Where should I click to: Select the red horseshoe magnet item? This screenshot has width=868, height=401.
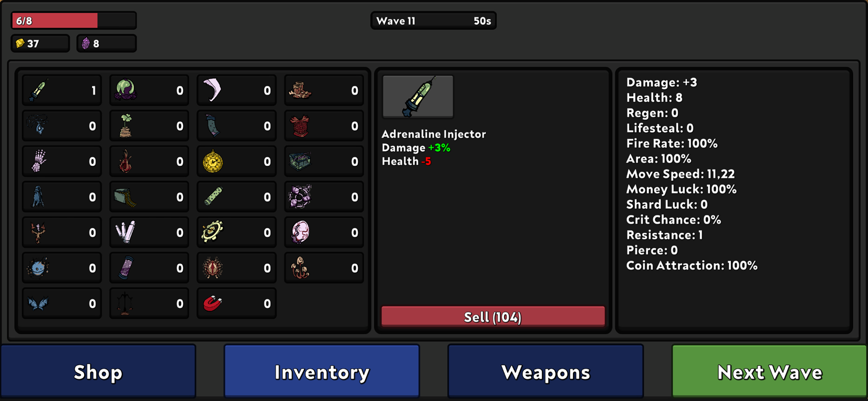pos(237,303)
